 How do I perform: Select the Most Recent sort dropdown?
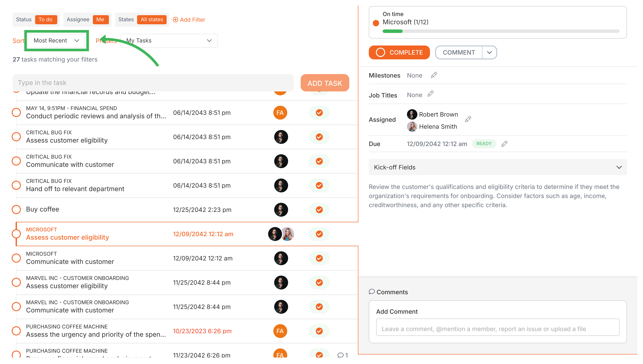[x=56, y=40]
